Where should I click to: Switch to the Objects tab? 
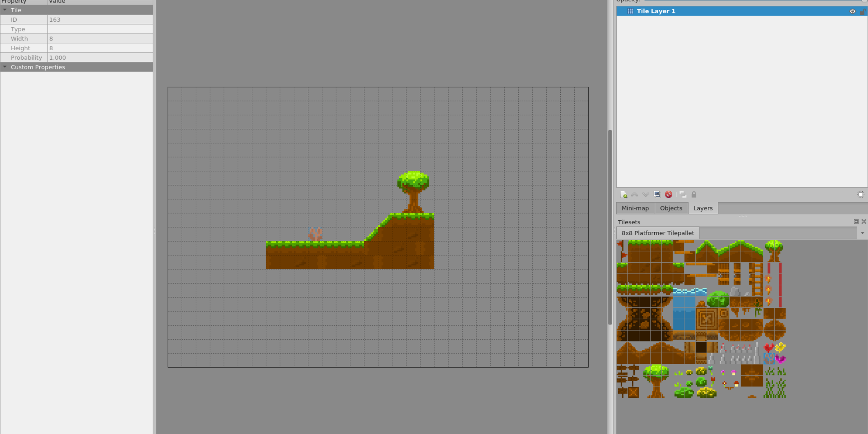(x=672, y=208)
